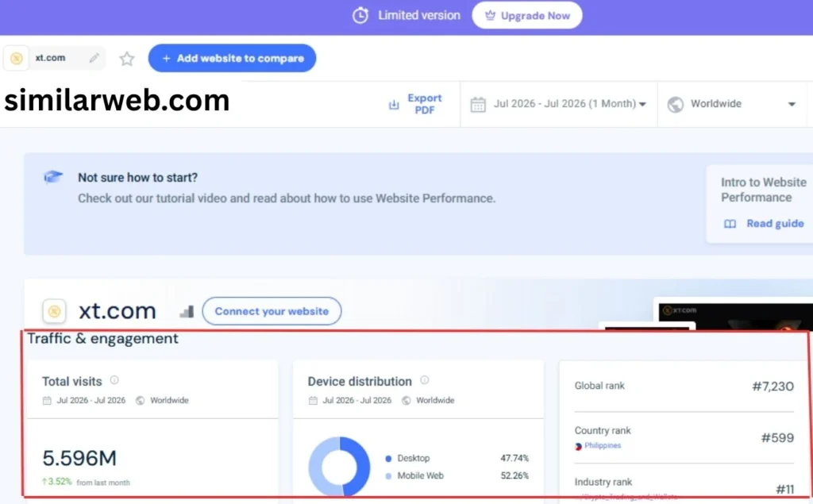Image resolution: width=813 pixels, height=504 pixels.
Task: Click the Industry rank #11 value
Action: (x=785, y=489)
